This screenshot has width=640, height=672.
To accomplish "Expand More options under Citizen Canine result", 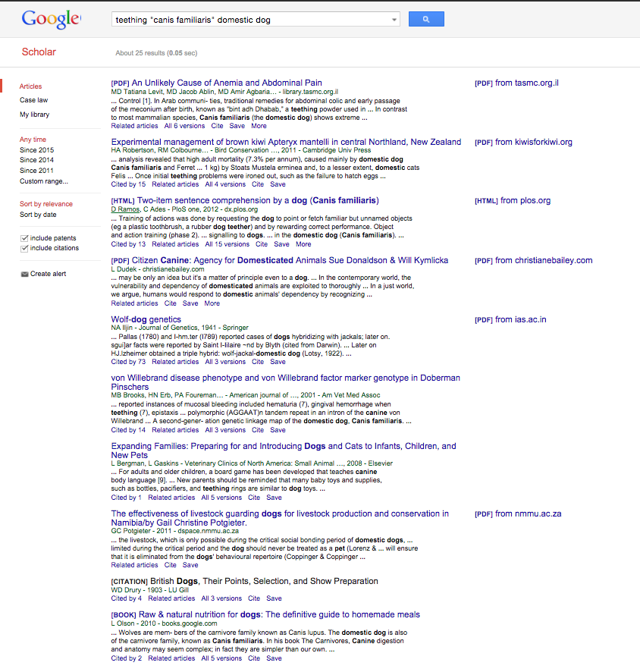I will click(x=212, y=303).
